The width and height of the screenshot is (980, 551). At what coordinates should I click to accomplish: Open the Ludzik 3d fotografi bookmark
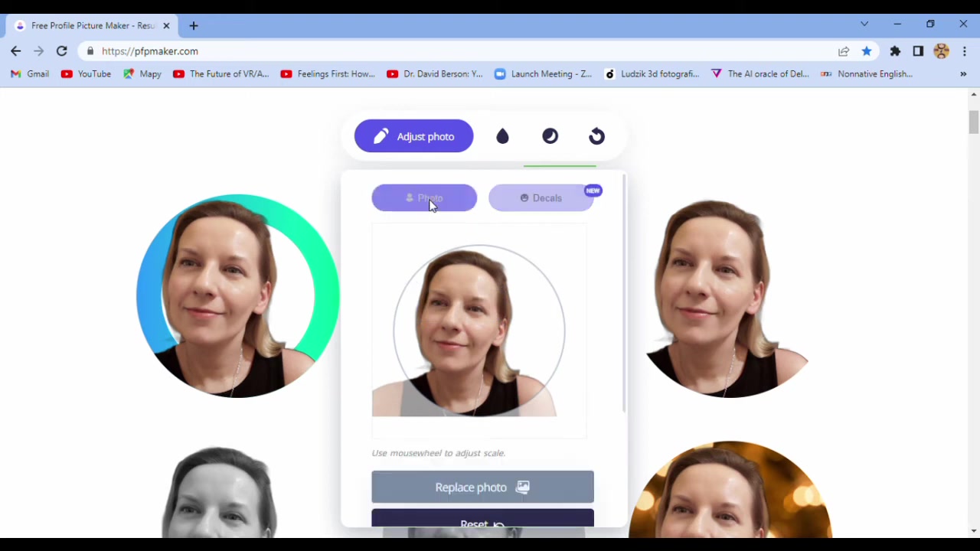(x=652, y=74)
